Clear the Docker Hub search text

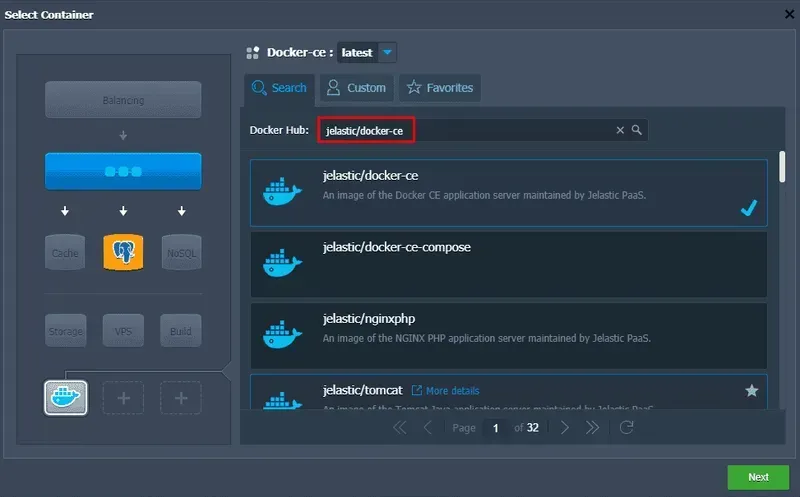pos(620,130)
